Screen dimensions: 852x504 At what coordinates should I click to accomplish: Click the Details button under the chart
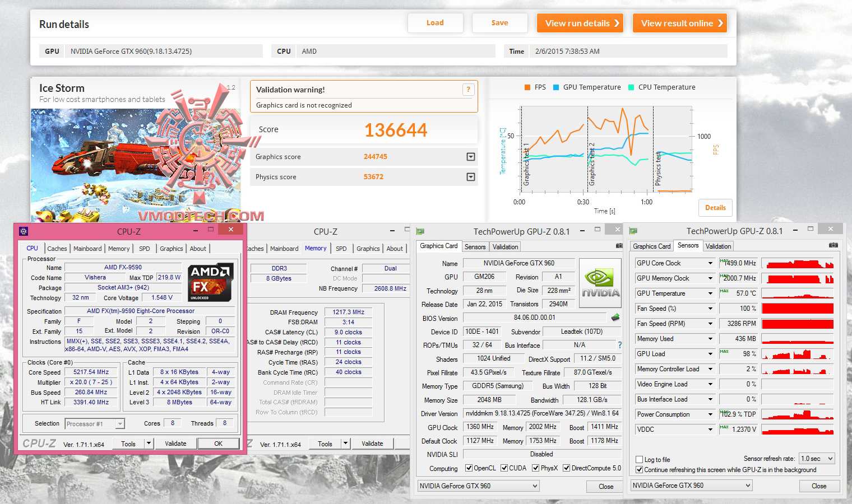(x=715, y=208)
